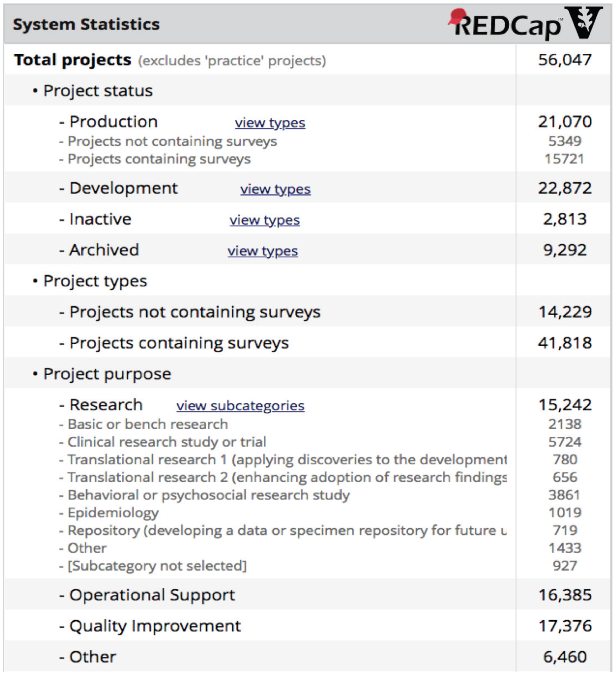616x674 pixels.
Task: Click the value 5349 under Production
Action: tap(564, 141)
